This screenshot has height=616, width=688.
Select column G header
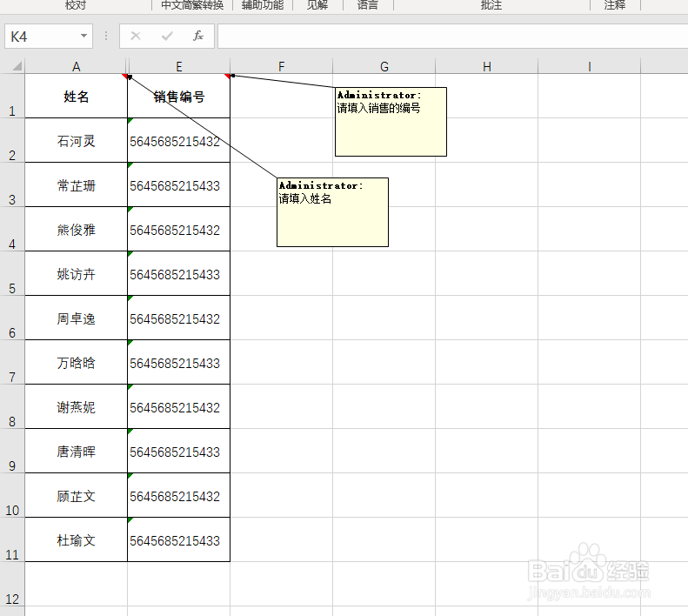[x=384, y=66]
